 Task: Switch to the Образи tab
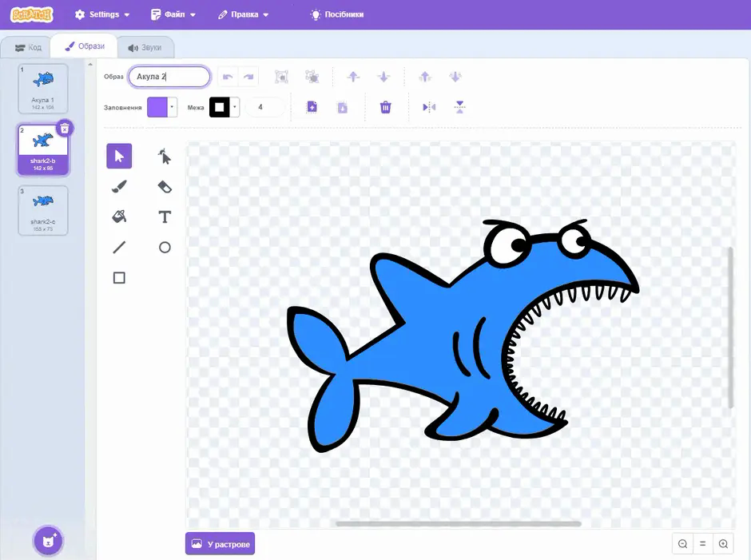click(85, 46)
